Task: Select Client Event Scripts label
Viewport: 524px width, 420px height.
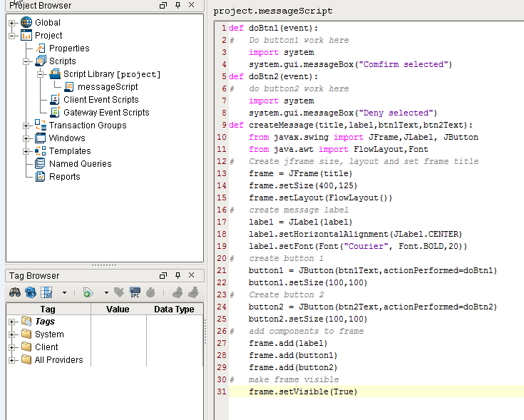Action: [101, 100]
